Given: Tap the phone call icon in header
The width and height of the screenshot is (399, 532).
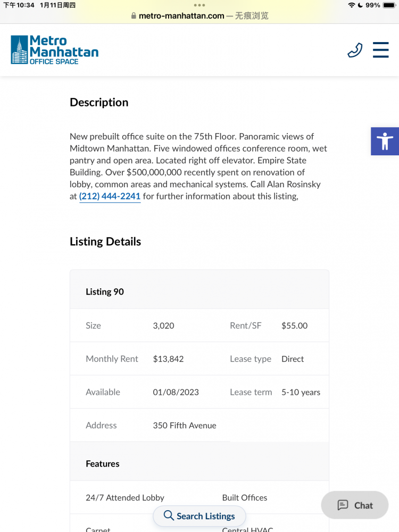Looking at the screenshot, I should [x=355, y=50].
